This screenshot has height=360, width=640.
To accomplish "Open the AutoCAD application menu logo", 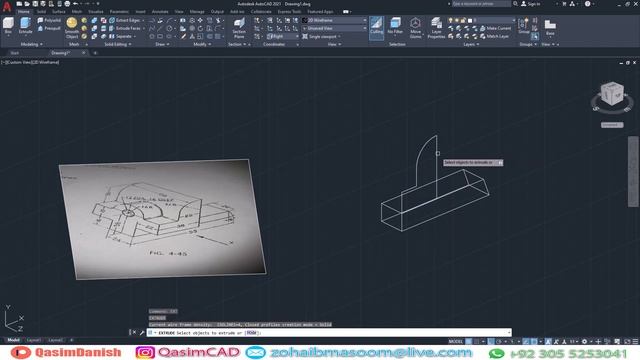I will (7, 7).
